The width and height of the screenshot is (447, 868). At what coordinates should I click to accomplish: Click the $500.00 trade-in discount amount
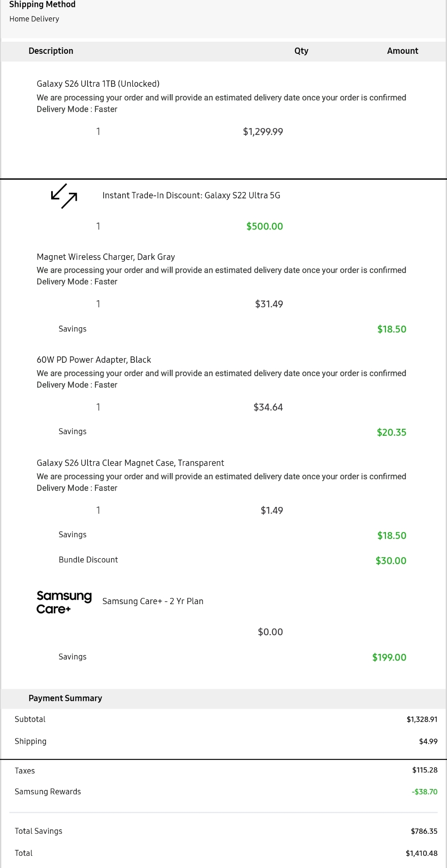coord(264,227)
